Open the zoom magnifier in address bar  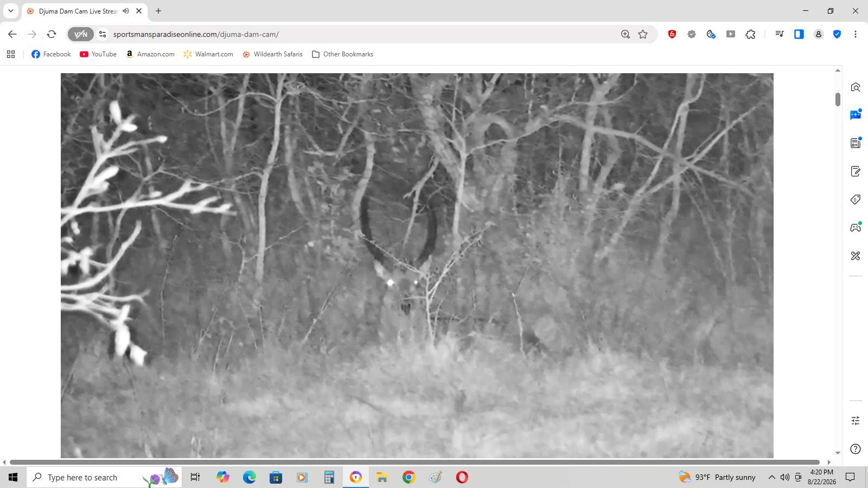point(626,34)
